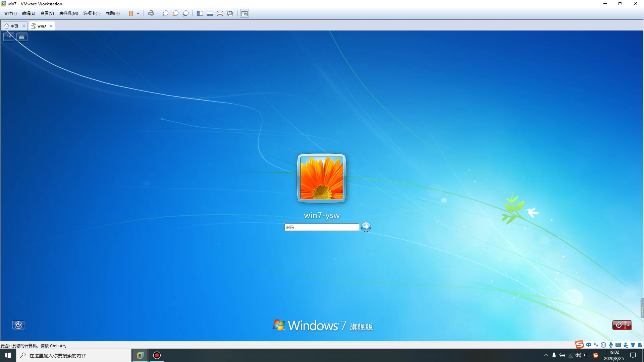Viewport: 644px width, 362px height.
Task: Toggle the thumbnail bar view
Action: [210, 13]
